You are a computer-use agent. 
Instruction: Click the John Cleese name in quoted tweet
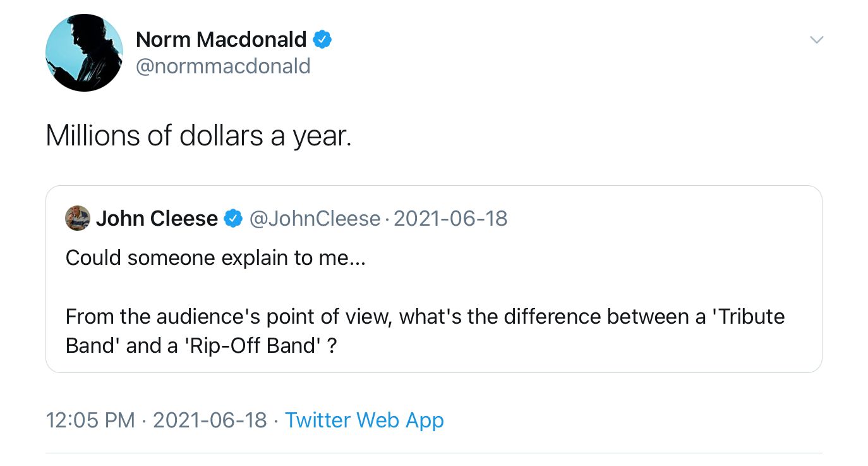click(157, 219)
